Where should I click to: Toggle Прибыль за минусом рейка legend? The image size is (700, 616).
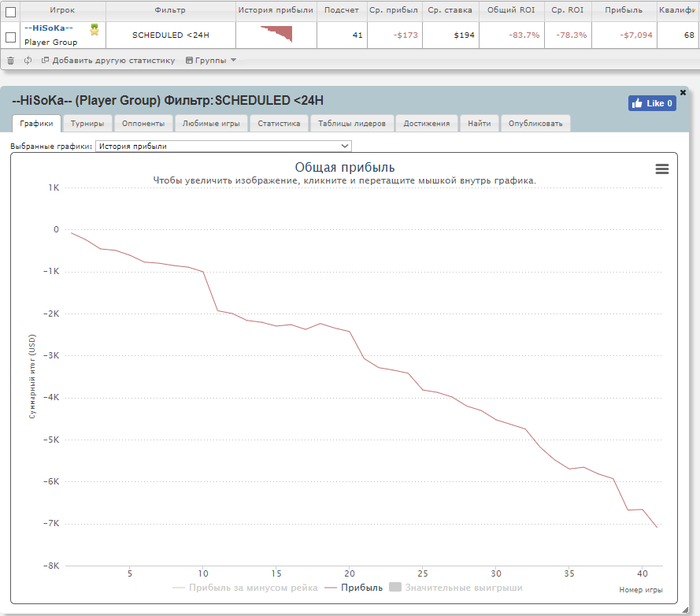245,587
